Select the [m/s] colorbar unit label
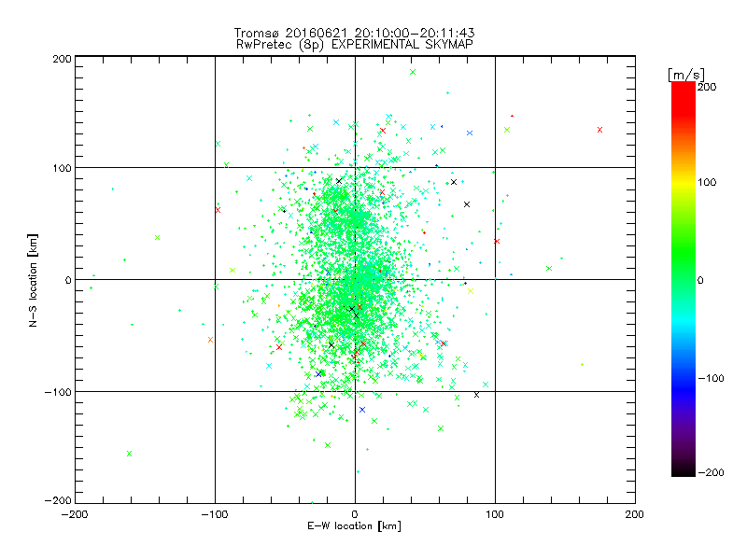The height and width of the screenshot is (560, 747). 686,75
